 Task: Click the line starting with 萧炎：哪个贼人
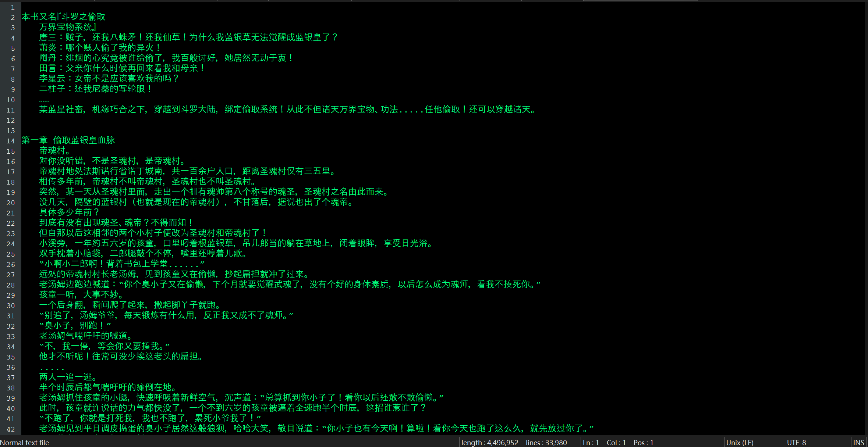pos(99,48)
